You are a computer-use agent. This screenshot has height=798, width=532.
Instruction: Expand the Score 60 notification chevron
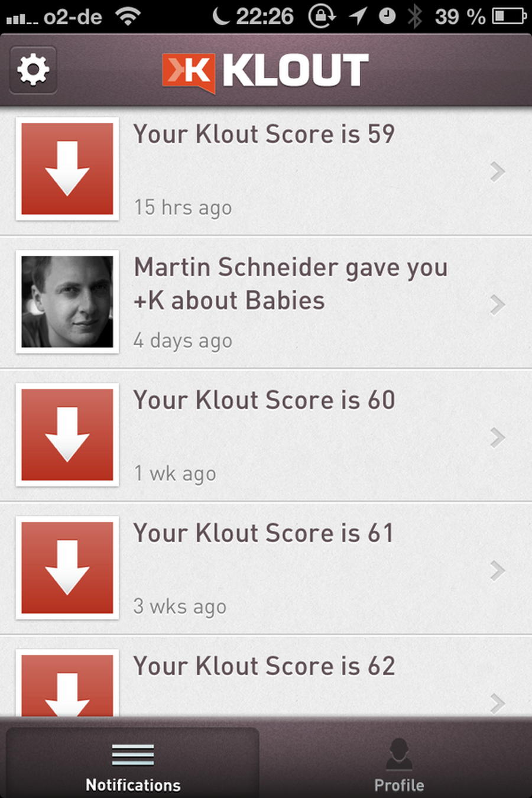coord(497,438)
